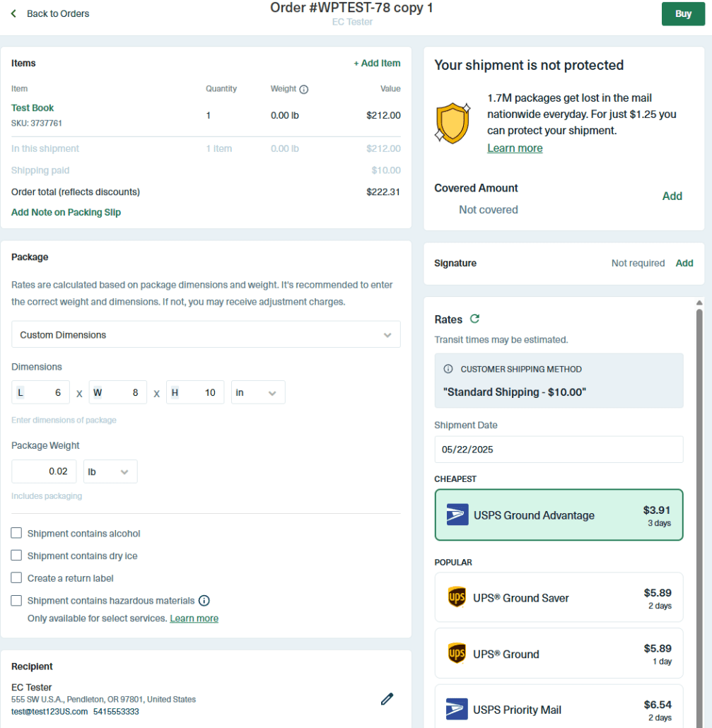Select the USPS Ground Advantage rate

point(559,515)
